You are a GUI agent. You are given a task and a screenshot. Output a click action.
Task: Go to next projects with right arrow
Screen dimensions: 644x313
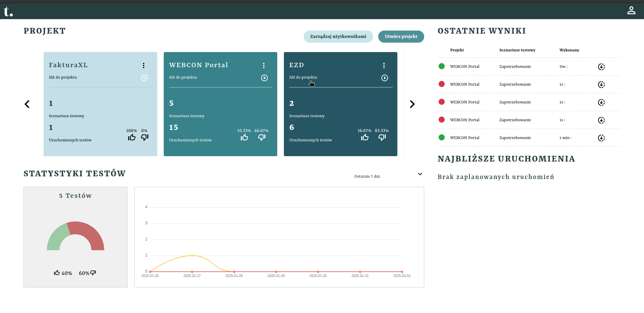(412, 104)
